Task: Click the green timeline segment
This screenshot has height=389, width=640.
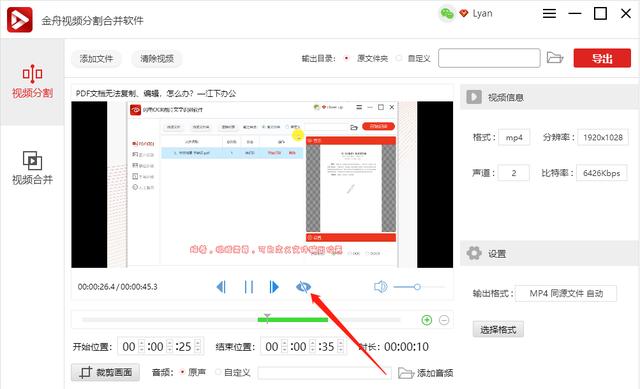Action: point(293,320)
